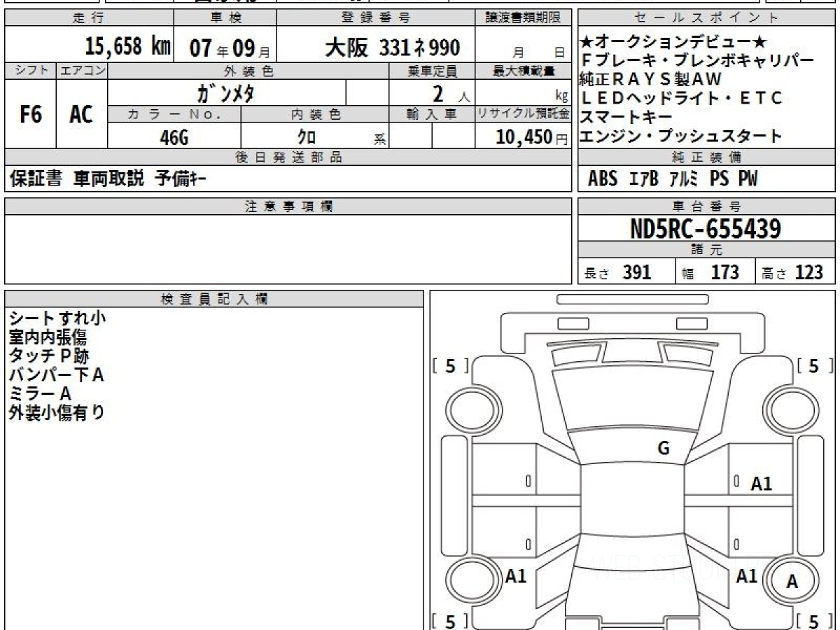Click the 後日発送部品 header
The height and width of the screenshot is (630, 840).
coord(288,157)
